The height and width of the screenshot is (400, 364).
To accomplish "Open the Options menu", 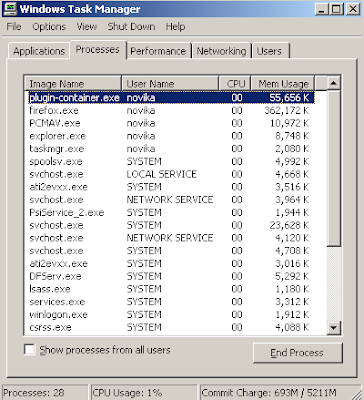I will pos(49,27).
